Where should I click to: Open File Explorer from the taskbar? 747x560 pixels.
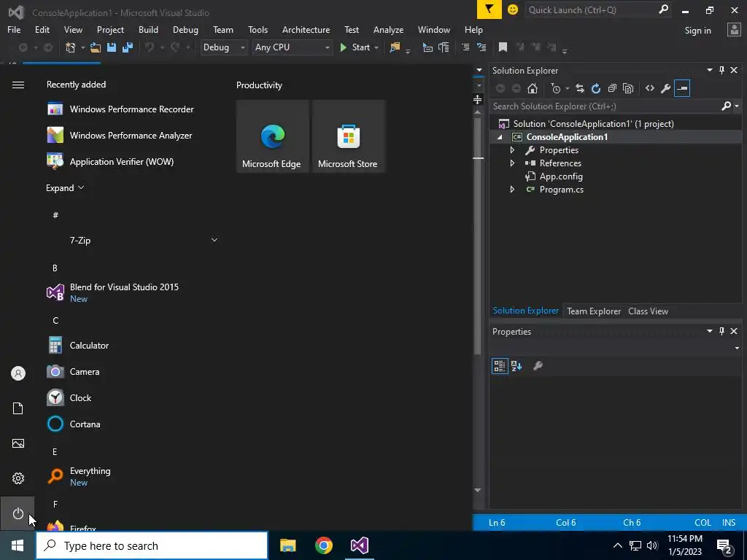(x=287, y=545)
